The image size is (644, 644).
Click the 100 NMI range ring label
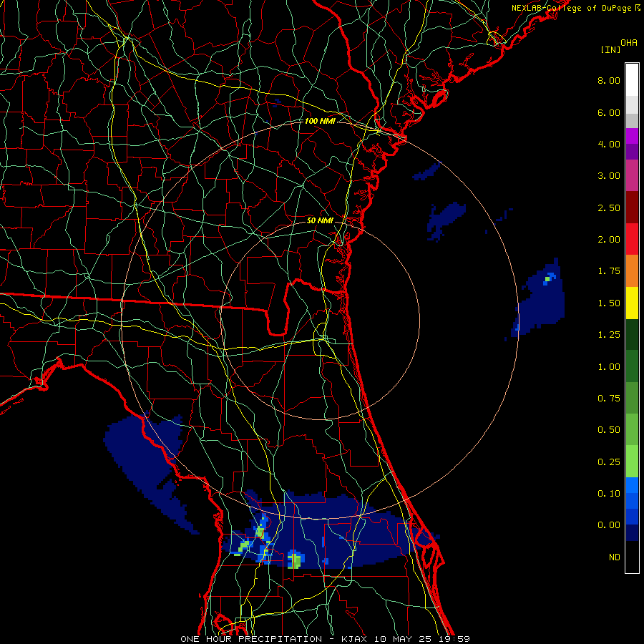(x=320, y=121)
